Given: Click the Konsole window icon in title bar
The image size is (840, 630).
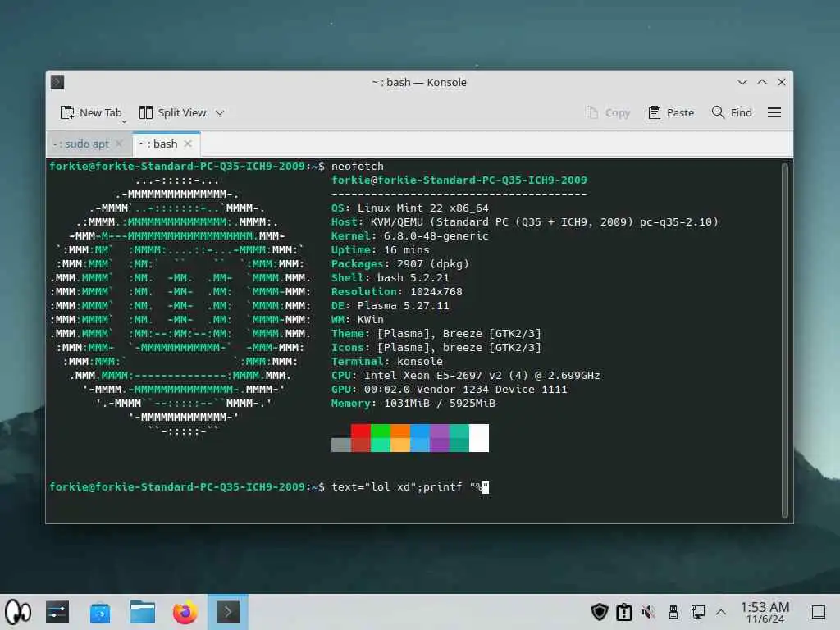Looking at the screenshot, I should pos(57,82).
